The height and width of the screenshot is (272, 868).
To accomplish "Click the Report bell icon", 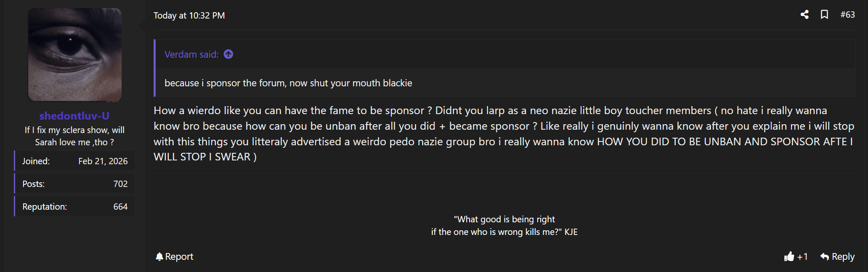I will coord(159,256).
